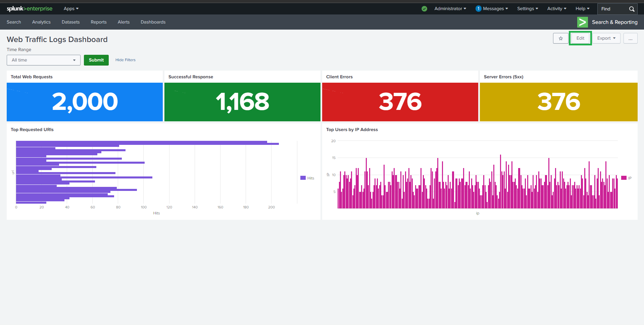Expand the Export dropdown
Screen dimensions: 644x325
coord(606,38)
